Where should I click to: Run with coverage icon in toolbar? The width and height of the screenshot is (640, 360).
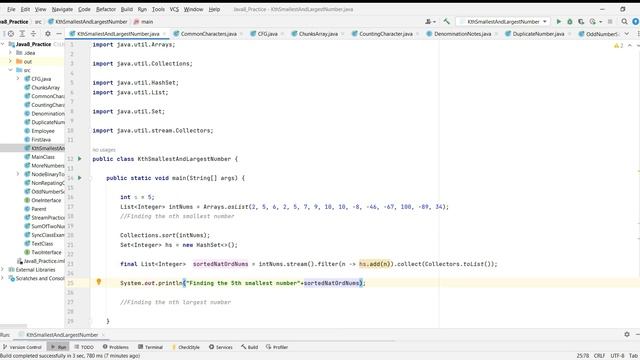point(581,22)
